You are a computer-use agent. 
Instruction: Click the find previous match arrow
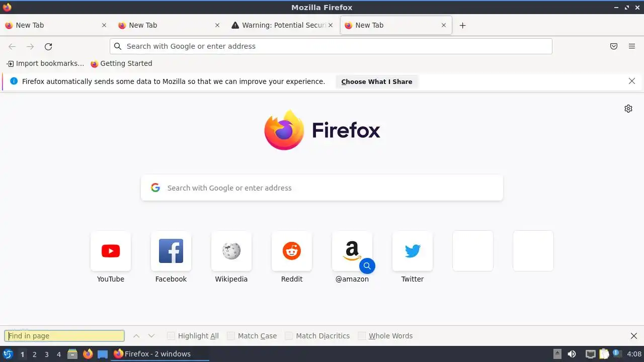[136, 336]
